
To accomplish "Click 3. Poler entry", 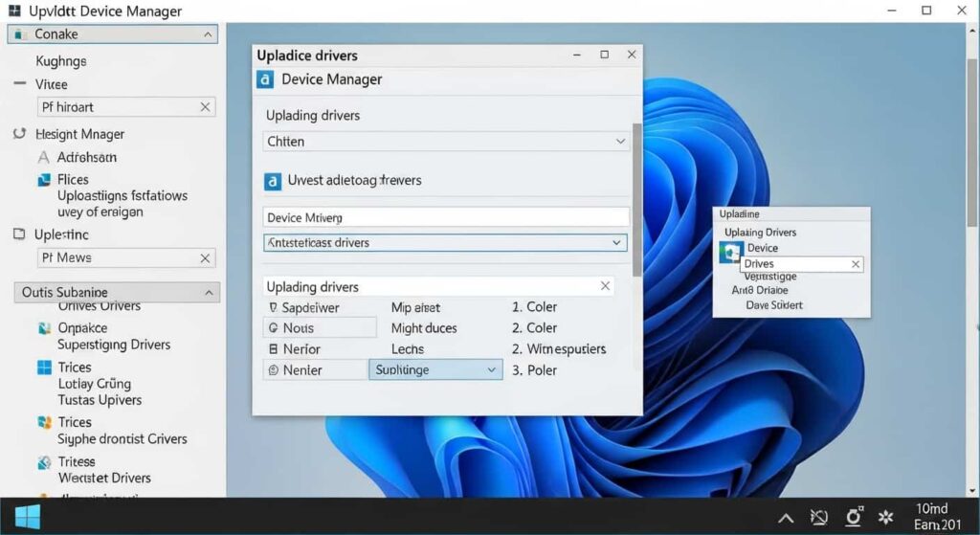I will coord(534,370).
